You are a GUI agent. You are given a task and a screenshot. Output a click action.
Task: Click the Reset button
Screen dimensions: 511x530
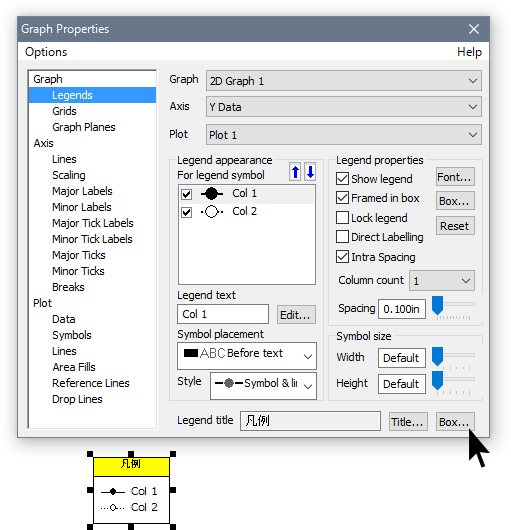(455, 225)
